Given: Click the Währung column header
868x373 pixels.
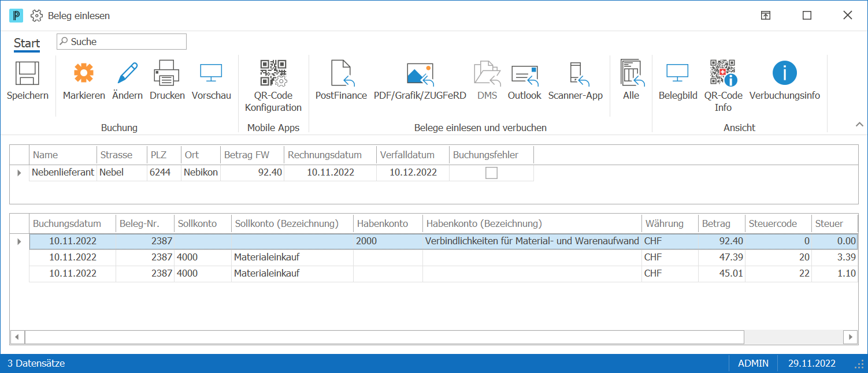Looking at the screenshot, I should coord(670,223).
